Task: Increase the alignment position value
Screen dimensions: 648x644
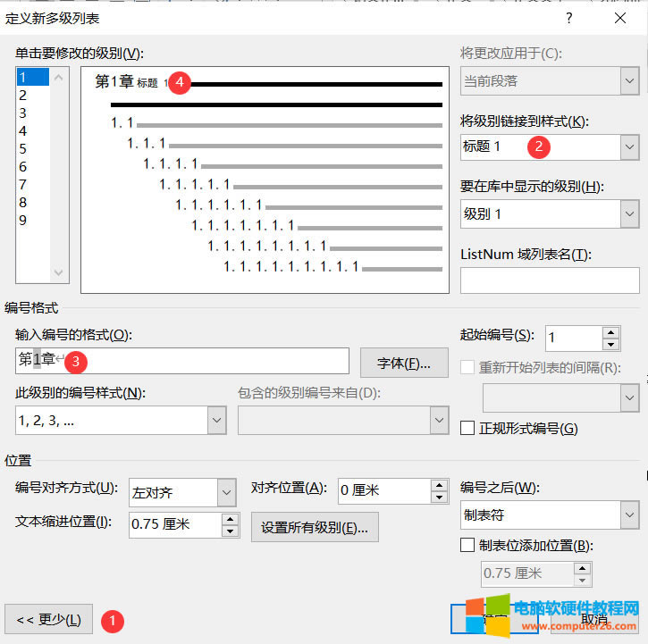Action: (439, 485)
